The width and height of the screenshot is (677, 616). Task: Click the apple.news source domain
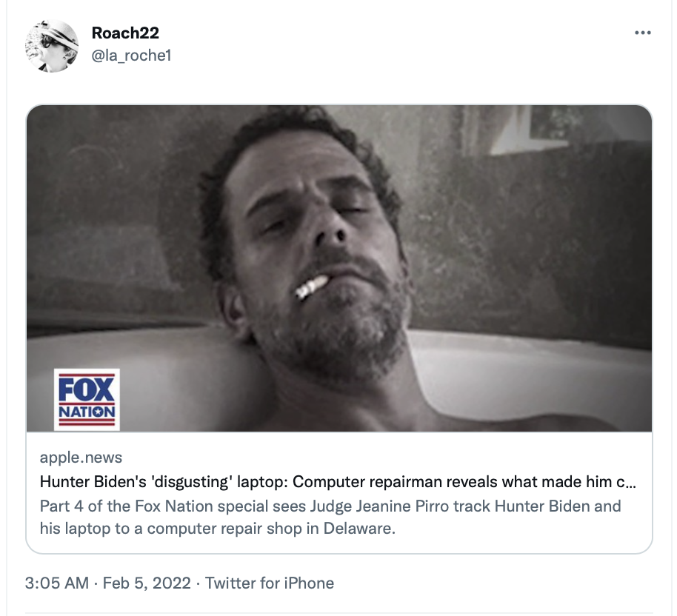click(81, 457)
